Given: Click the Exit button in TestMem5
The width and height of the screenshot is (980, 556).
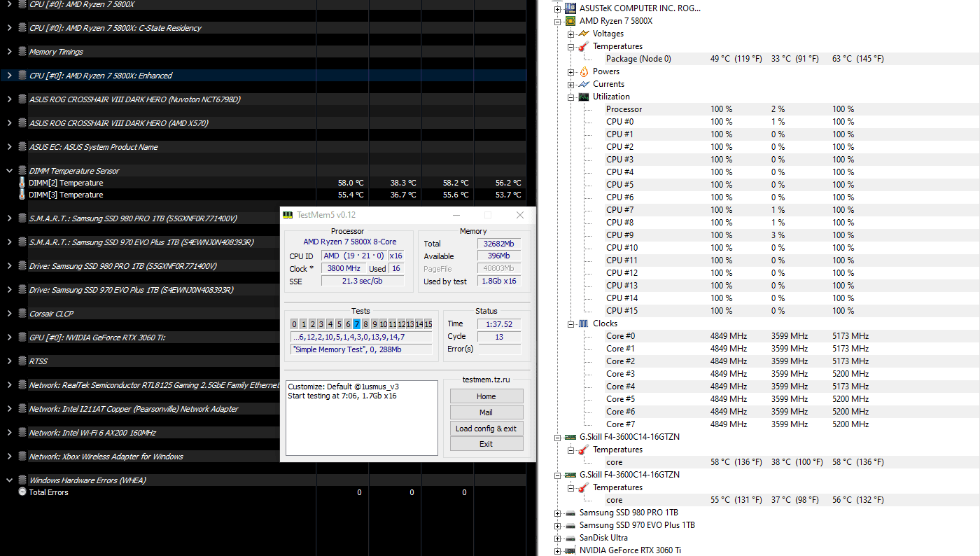Looking at the screenshot, I should pyautogui.click(x=486, y=444).
